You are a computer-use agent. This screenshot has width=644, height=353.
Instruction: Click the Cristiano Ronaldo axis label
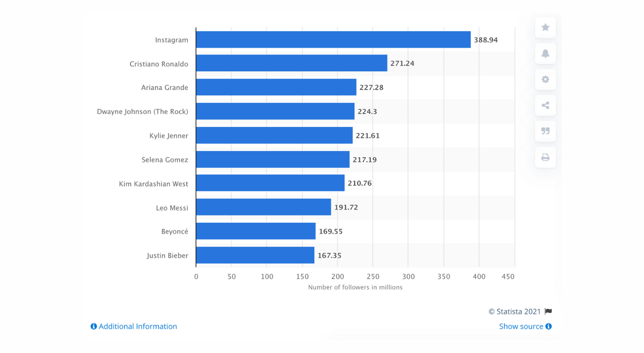[x=159, y=64]
